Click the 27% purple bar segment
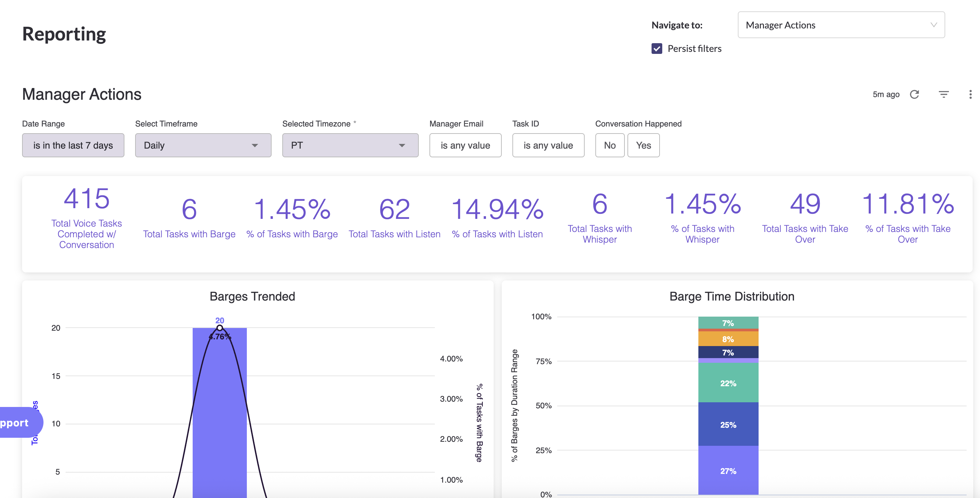The width and height of the screenshot is (980, 498). point(728,471)
